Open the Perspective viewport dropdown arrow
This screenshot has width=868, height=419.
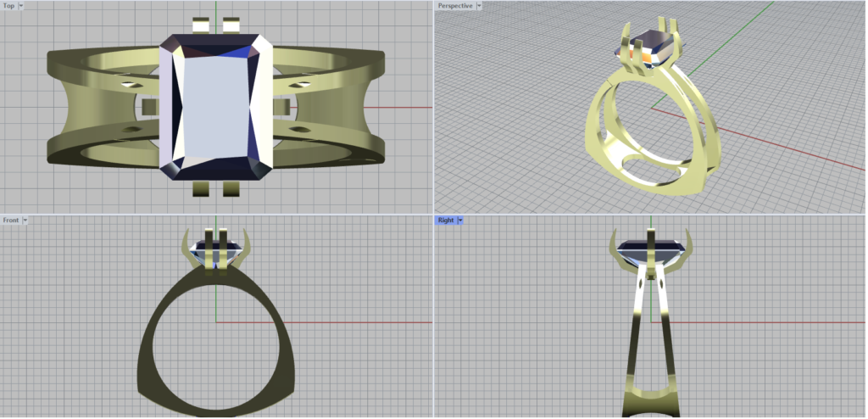(479, 6)
